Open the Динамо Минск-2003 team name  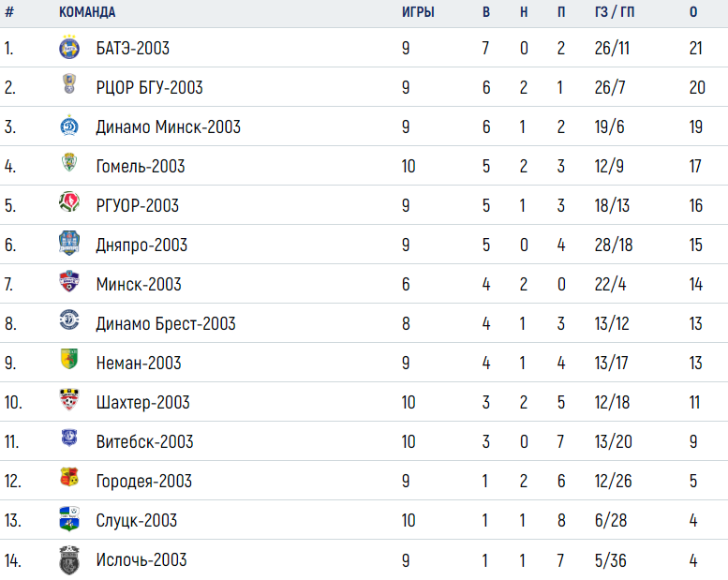(168, 126)
